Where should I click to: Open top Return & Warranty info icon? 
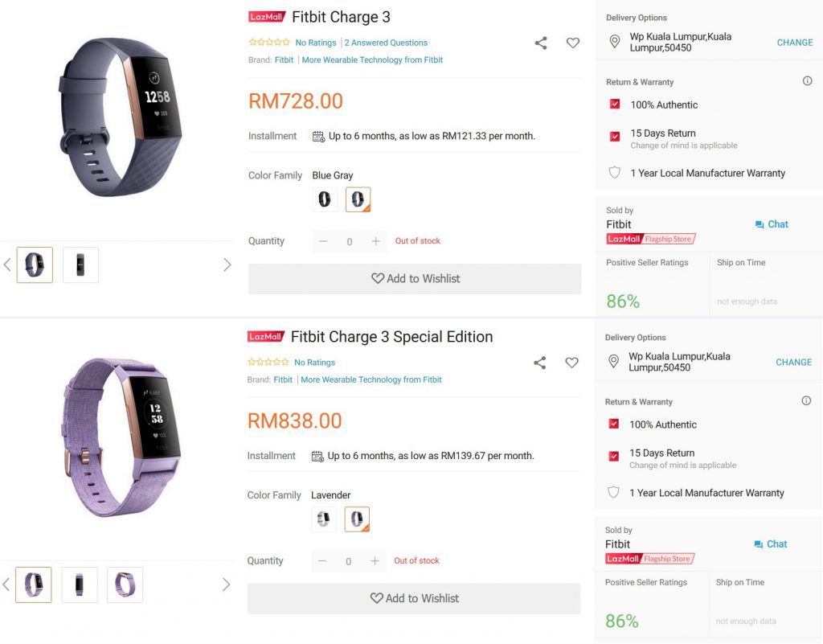pos(807,81)
